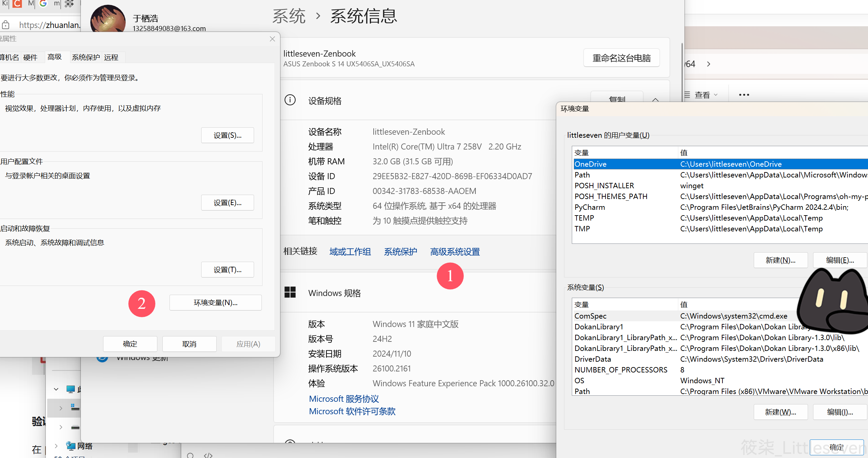Select the TMP user variable row

click(x=720, y=229)
